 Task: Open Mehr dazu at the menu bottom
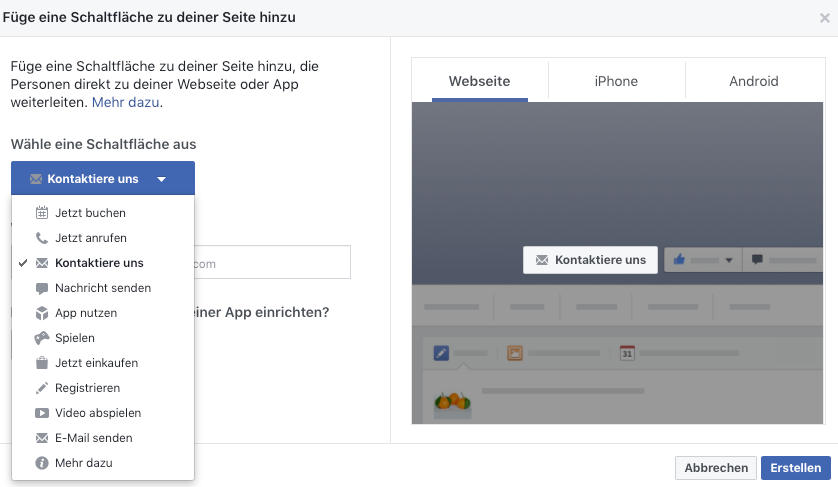point(103,463)
